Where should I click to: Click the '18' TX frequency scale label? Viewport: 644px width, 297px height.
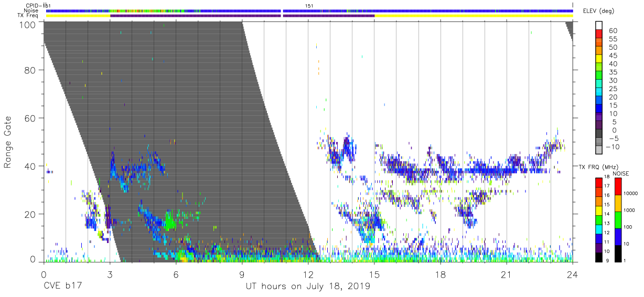point(606,178)
